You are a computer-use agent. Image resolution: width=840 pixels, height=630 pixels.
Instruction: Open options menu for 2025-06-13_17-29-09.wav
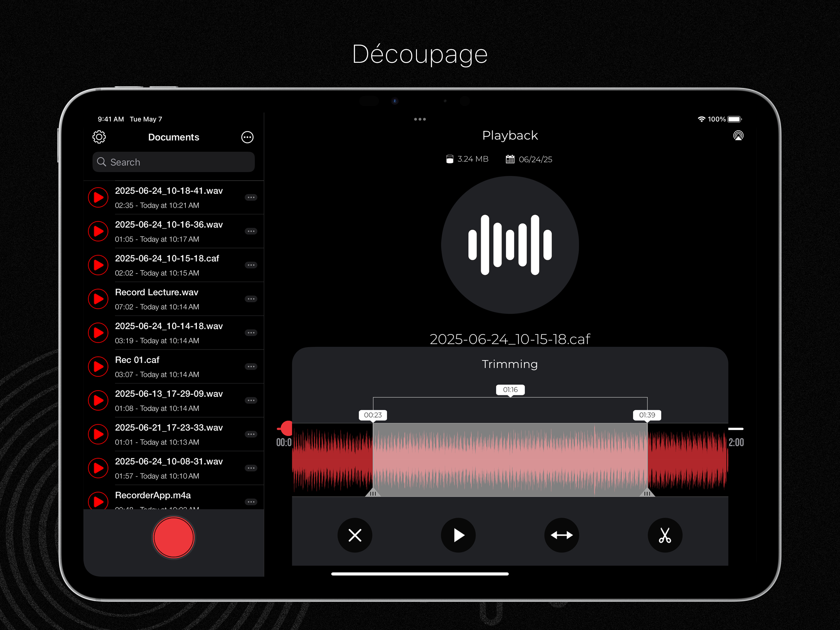pyautogui.click(x=251, y=401)
